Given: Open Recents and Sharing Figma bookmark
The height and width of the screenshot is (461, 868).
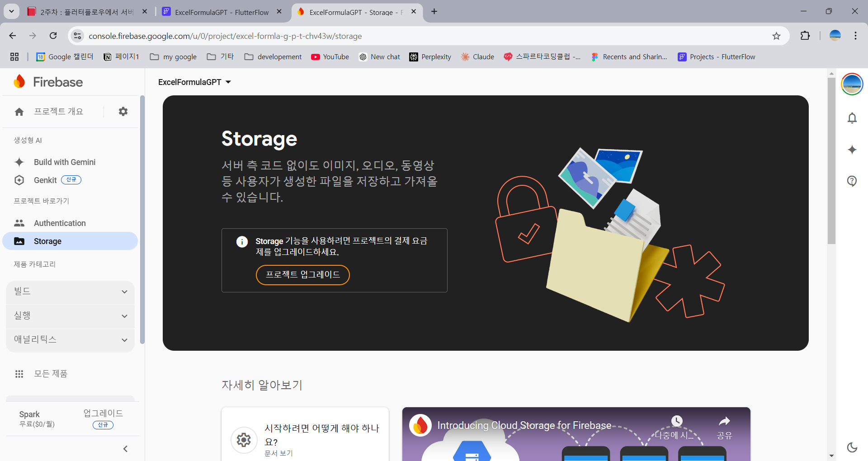Looking at the screenshot, I should click(629, 57).
